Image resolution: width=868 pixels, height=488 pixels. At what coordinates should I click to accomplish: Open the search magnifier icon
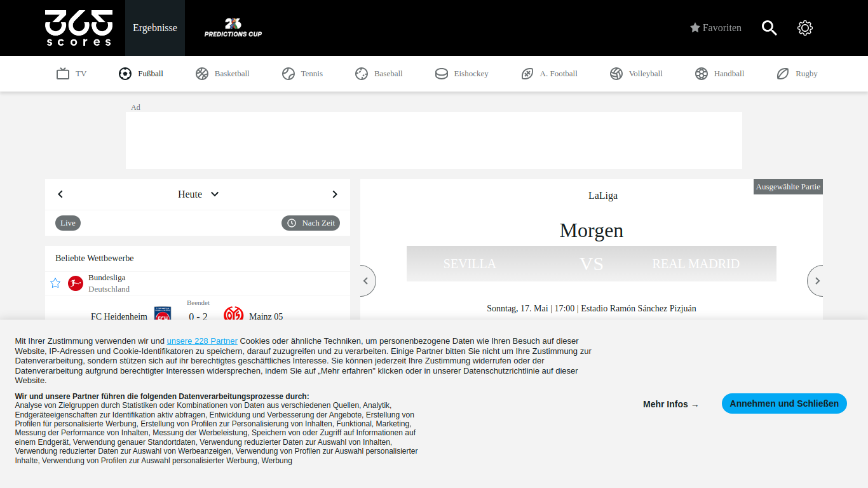pyautogui.click(x=770, y=28)
